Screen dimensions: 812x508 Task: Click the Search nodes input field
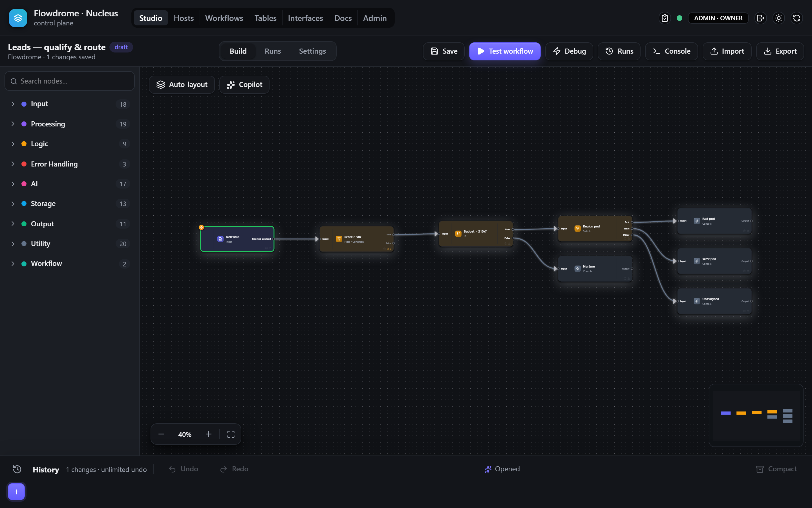(x=69, y=81)
